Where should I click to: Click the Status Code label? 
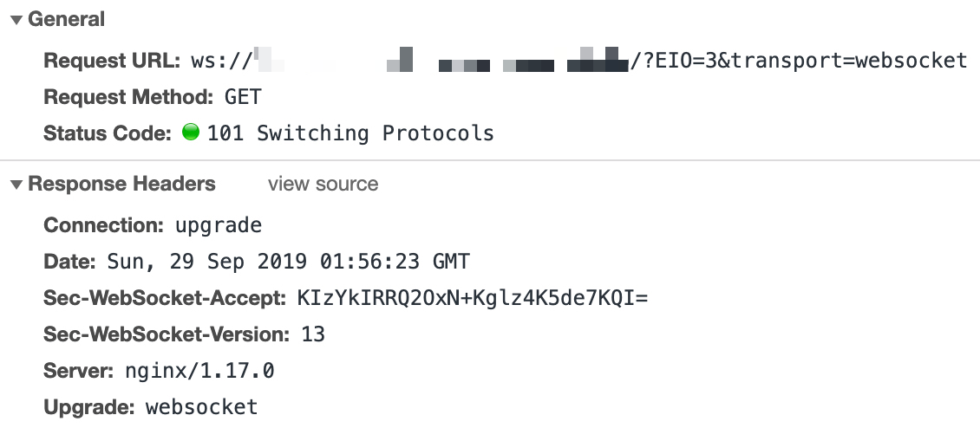[x=108, y=133]
